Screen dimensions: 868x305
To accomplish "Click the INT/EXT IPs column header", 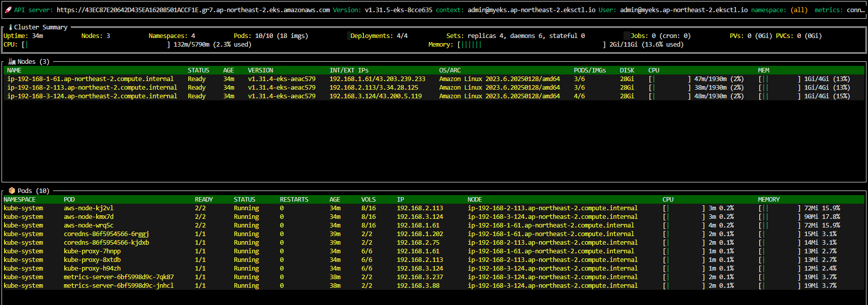I will pyautogui.click(x=349, y=70).
